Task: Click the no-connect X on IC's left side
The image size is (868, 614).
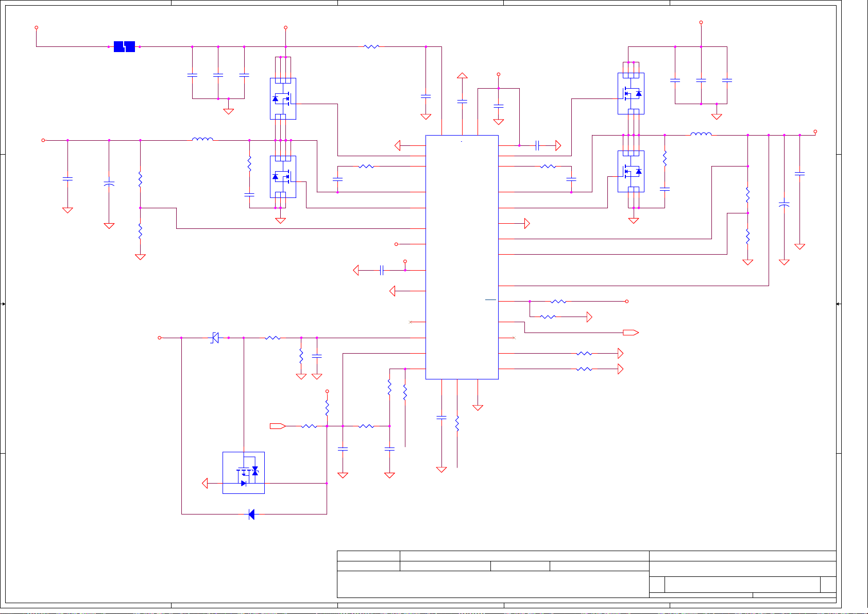Action: click(410, 322)
